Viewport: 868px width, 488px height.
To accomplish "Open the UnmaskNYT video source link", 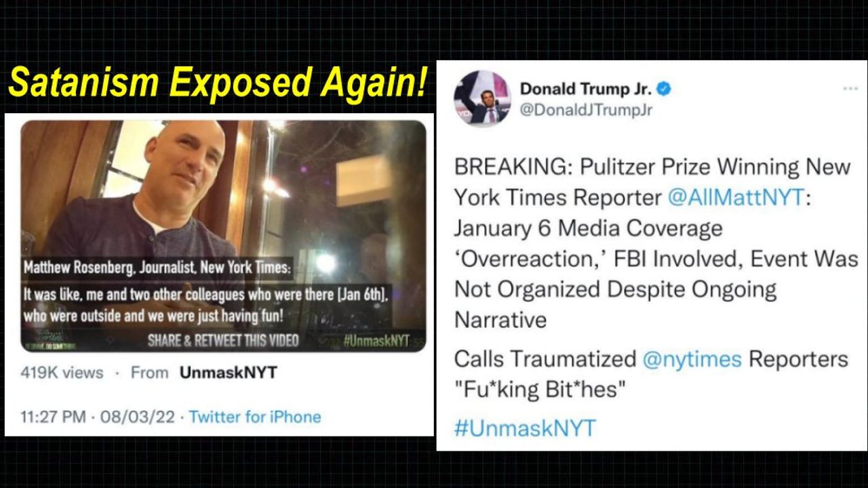I will 229,372.
